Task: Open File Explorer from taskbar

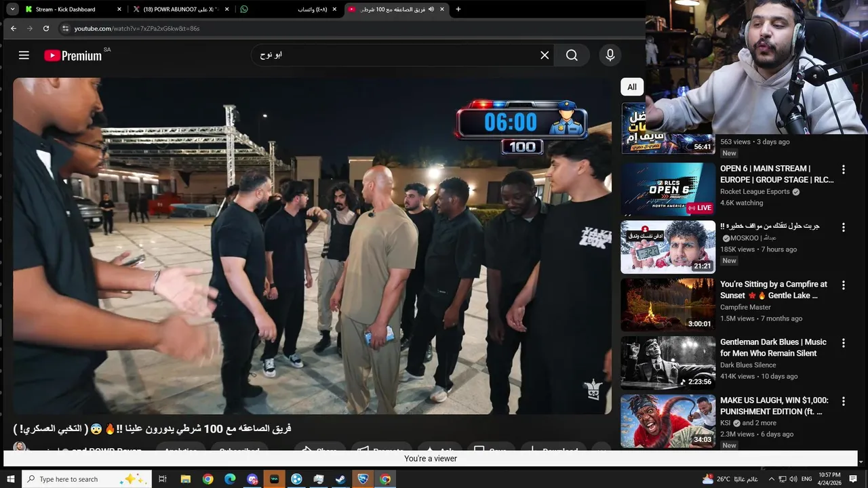Action: (185, 479)
